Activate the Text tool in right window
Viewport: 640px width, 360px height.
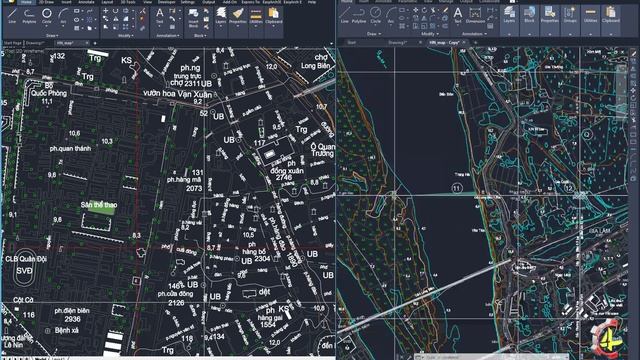(458, 15)
